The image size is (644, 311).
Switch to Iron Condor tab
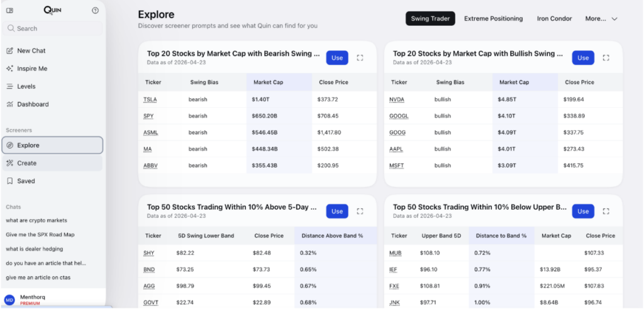tap(554, 18)
